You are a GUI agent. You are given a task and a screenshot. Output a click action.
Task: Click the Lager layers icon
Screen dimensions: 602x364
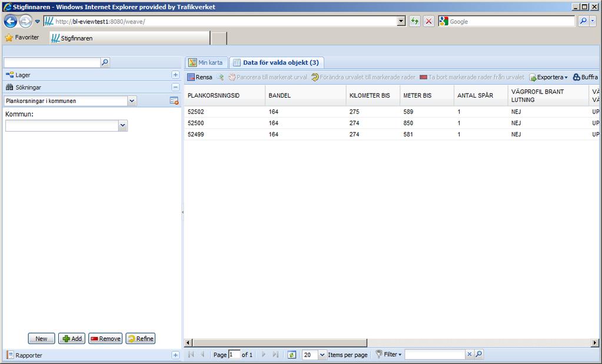[x=9, y=75]
